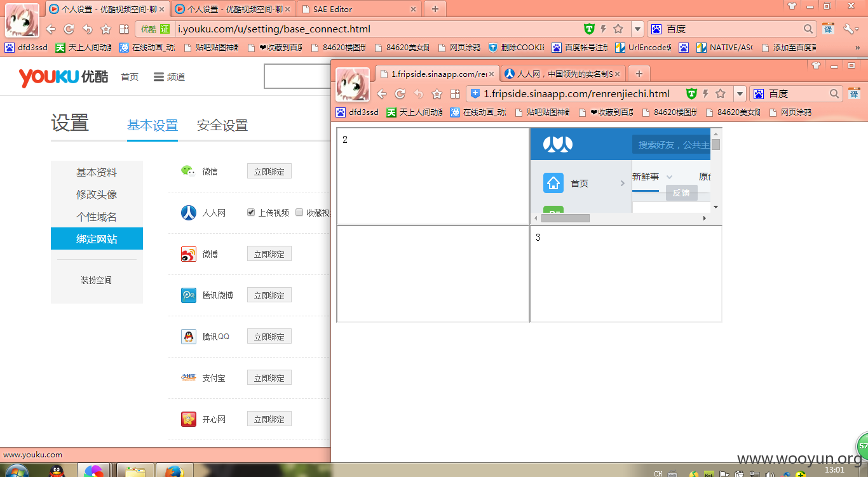The image size is (868, 477).
Task: Click the 腾讯QQ penguin icon in bind list
Action: [x=189, y=337]
